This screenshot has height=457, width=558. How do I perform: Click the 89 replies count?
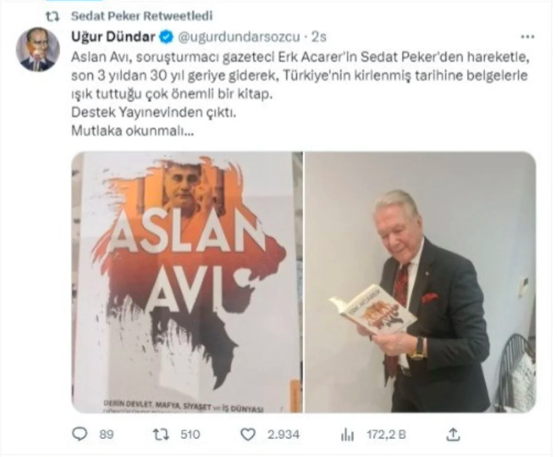[106, 435]
